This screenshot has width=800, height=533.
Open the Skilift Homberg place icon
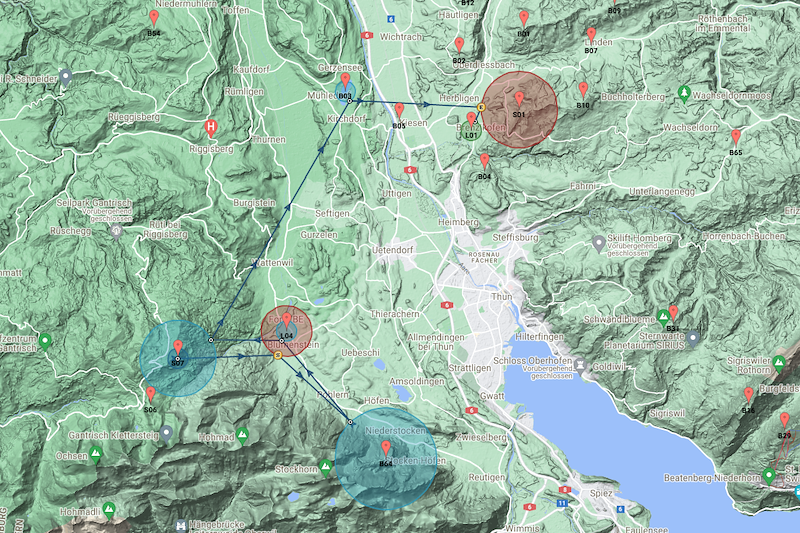click(x=599, y=242)
